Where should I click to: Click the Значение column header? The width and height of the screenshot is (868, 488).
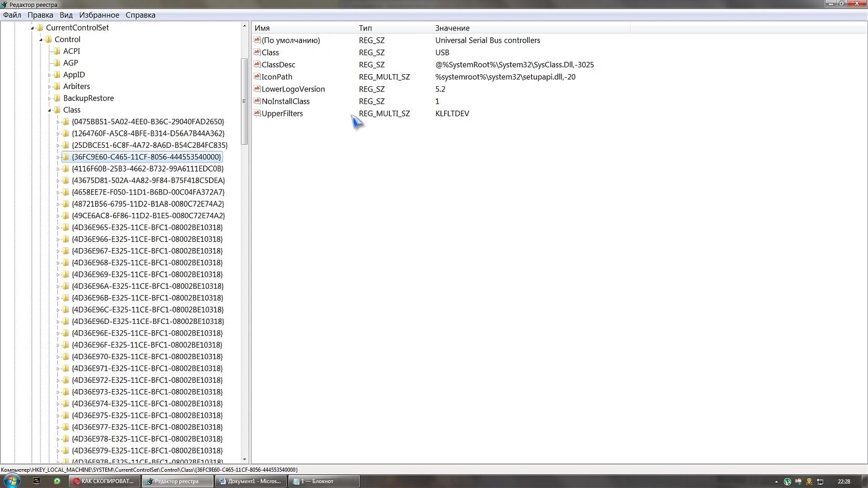pyautogui.click(x=530, y=28)
